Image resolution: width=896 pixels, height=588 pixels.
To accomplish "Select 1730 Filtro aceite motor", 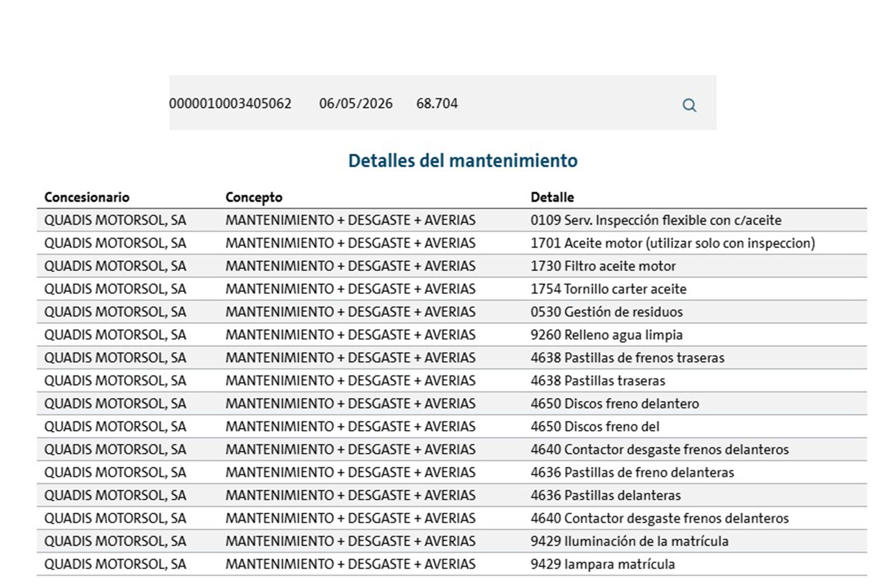I will (x=603, y=266).
